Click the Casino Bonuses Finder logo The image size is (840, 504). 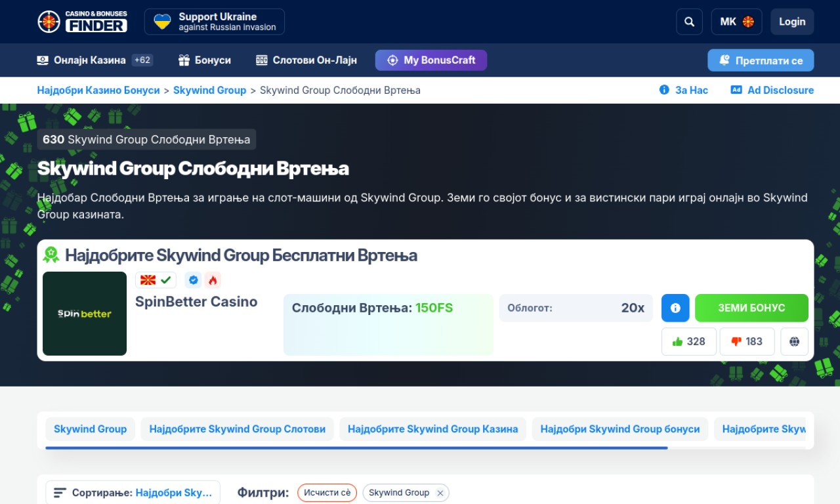(x=82, y=22)
